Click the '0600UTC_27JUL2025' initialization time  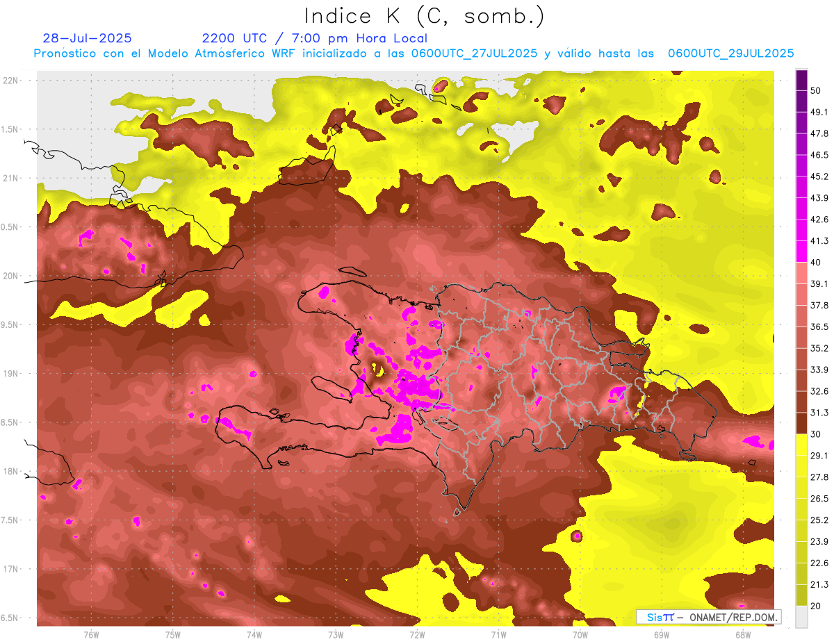pyautogui.click(x=474, y=53)
